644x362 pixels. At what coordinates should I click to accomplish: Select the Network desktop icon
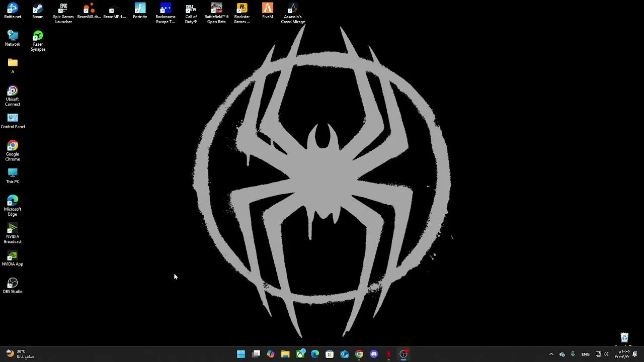point(13,38)
